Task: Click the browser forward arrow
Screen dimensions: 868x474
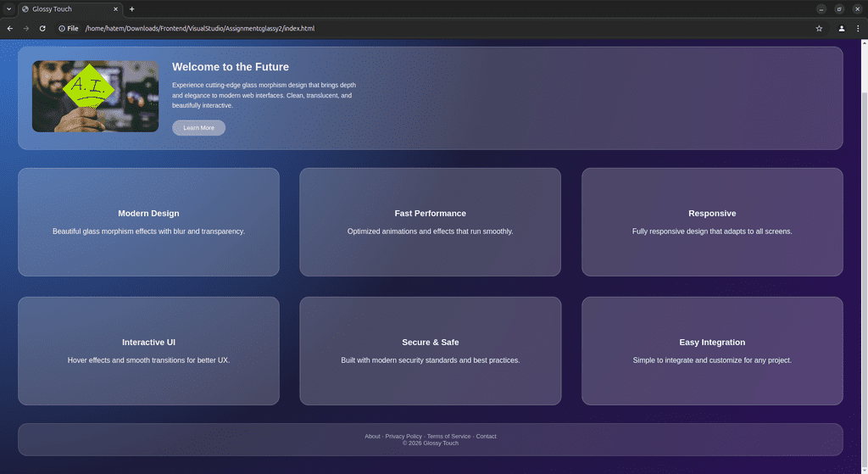Action: point(26,28)
